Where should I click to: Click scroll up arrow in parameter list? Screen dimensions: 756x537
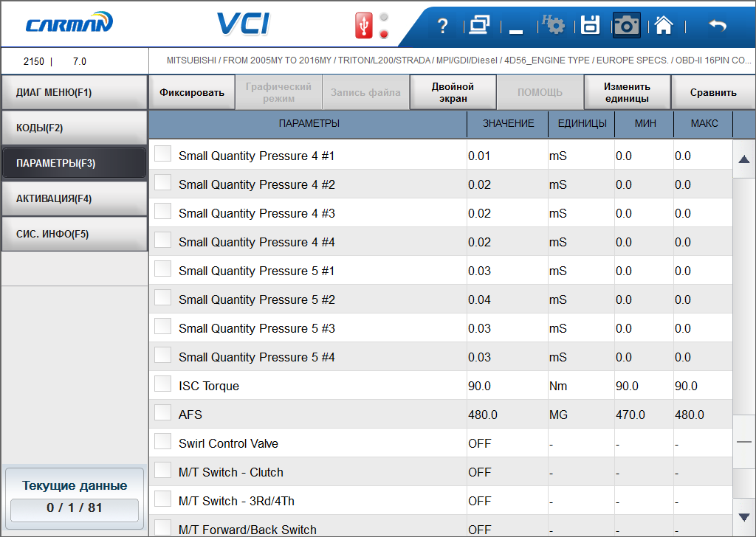pos(744,159)
